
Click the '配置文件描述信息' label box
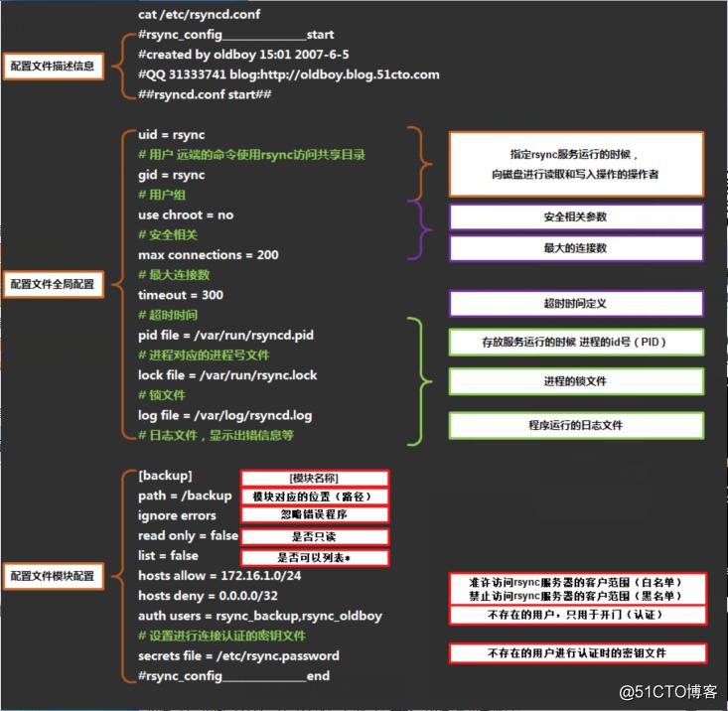[x=53, y=67]
